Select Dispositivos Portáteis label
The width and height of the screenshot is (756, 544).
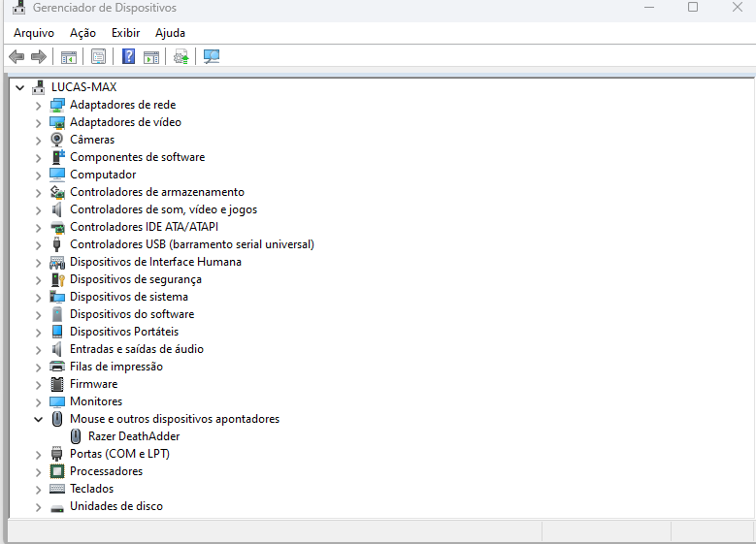[x=124, y=332]
